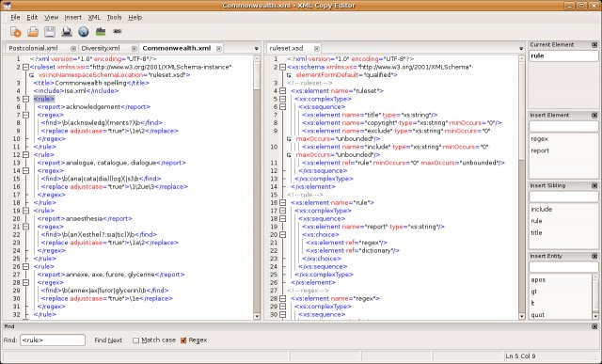
Task: Choose quot in the Insert Entity list
Action: (x=537, y=315)
